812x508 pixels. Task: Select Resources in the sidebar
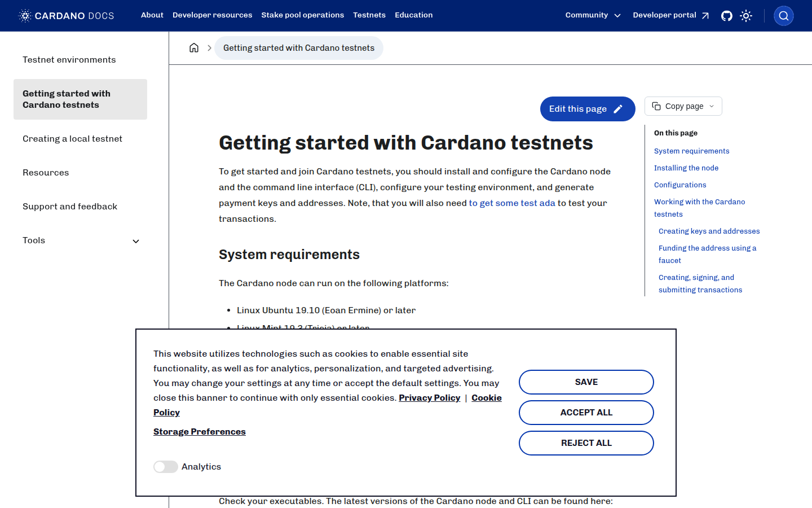point(80,173)
